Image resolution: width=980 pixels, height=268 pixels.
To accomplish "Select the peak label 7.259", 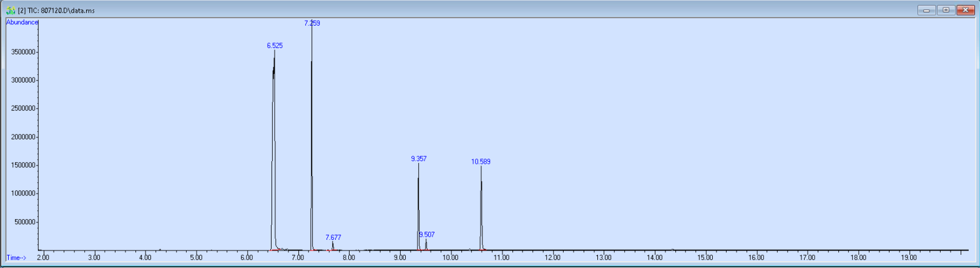I will 312,23.
